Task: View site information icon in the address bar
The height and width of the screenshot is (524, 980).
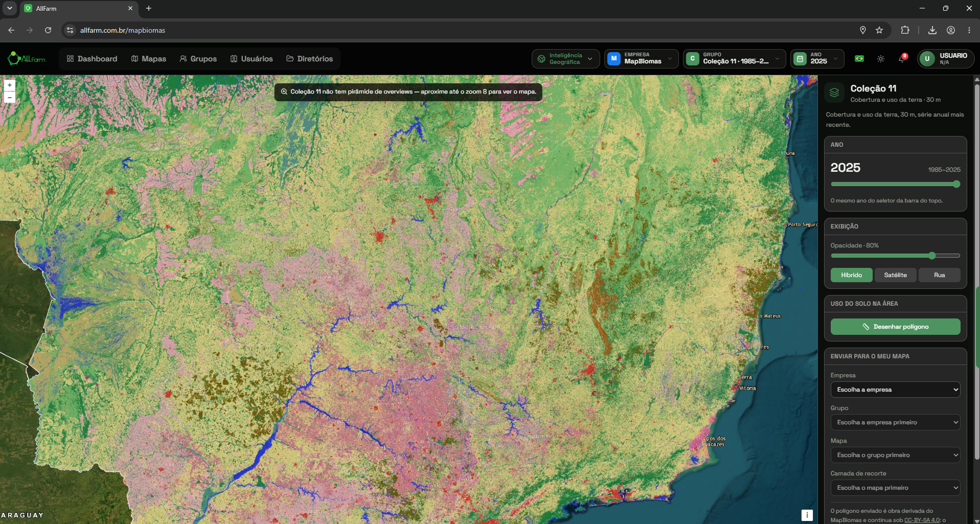Action: coord(71,30)
